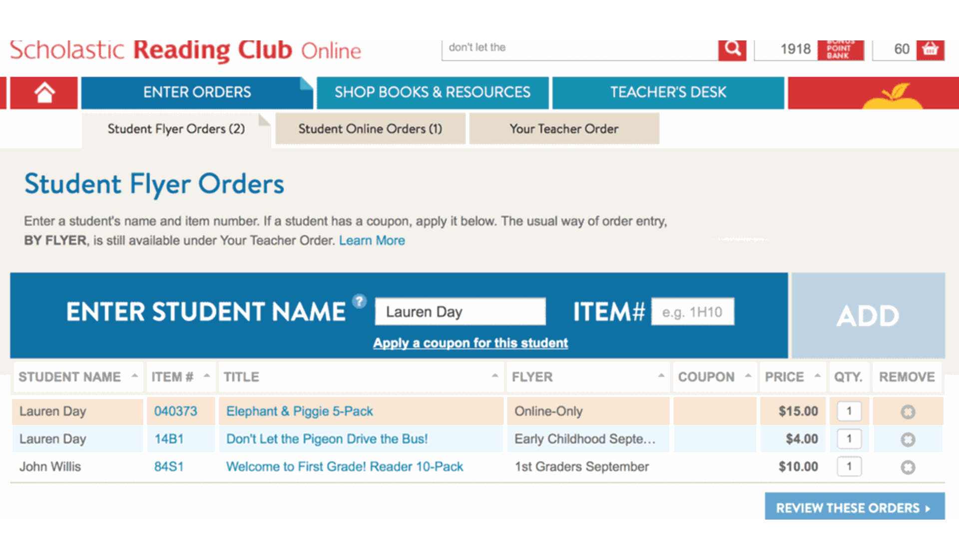Click Apply a coupon for this student
This screenshot has height=560, width=959.
coord(470,343)
